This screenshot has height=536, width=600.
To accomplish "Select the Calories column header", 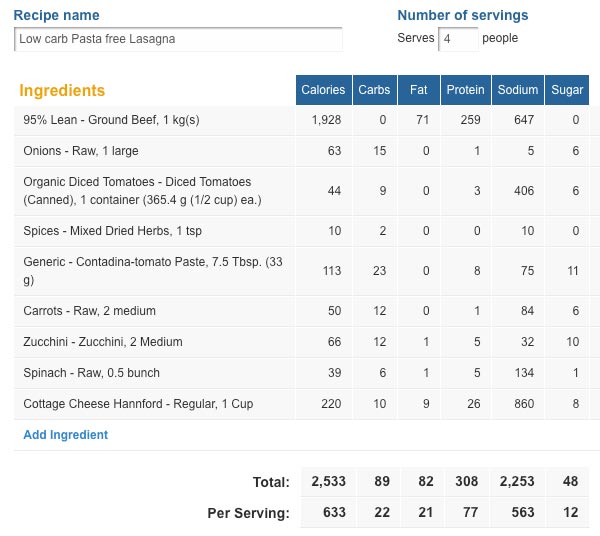I will (323, 90).
